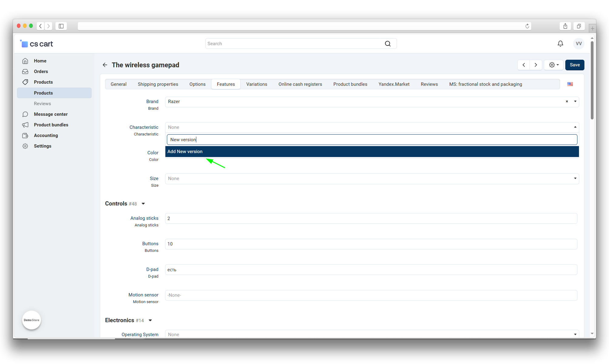Click the US flag language icon
The image size is (609, 364).
570,84
